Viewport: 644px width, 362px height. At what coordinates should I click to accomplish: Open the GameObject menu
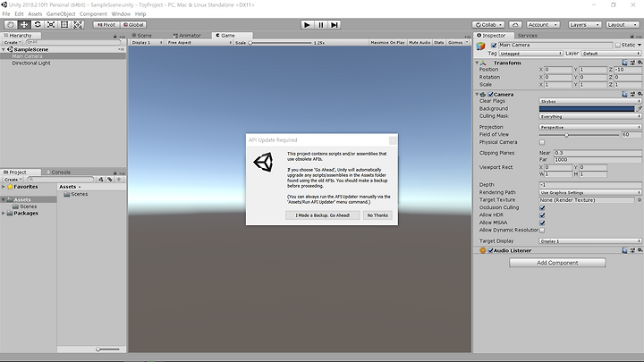(x=61, y=14)
